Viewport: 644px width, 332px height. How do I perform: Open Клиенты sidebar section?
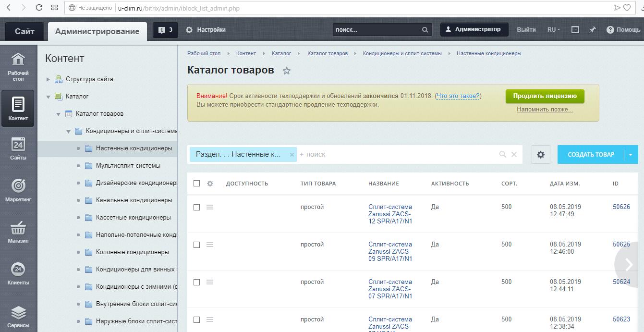click(18, 274)
